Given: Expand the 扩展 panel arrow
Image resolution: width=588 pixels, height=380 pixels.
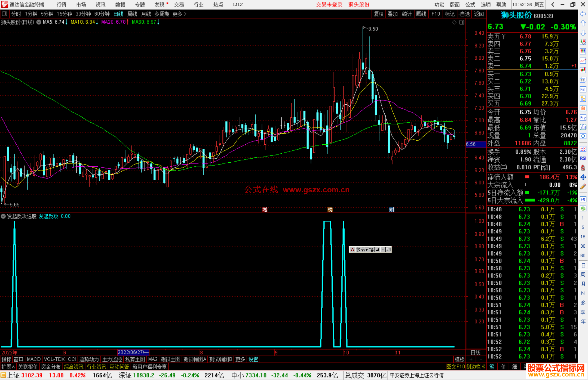Looking at the screenshot, I should point(8,367).
